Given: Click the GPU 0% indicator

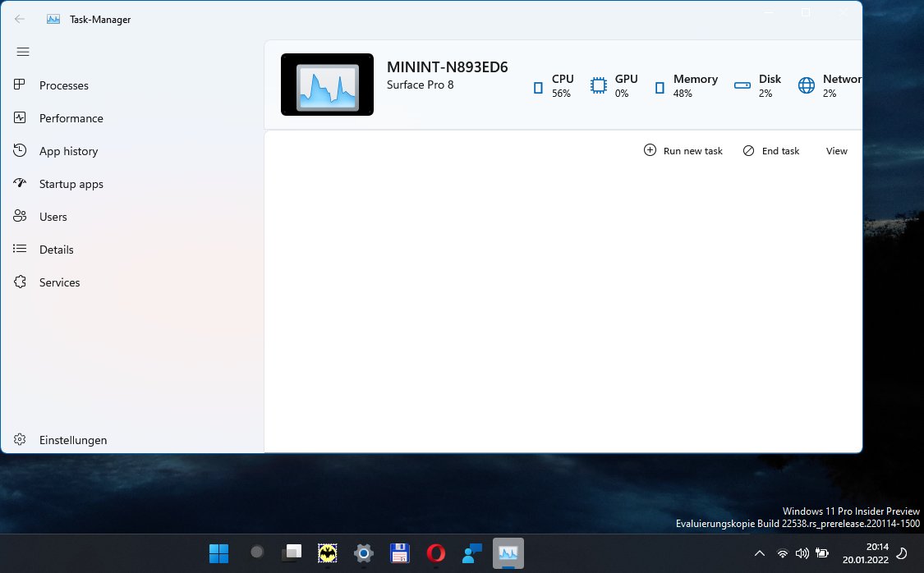Looking at the screenshot, I should [x=614, y=86].
